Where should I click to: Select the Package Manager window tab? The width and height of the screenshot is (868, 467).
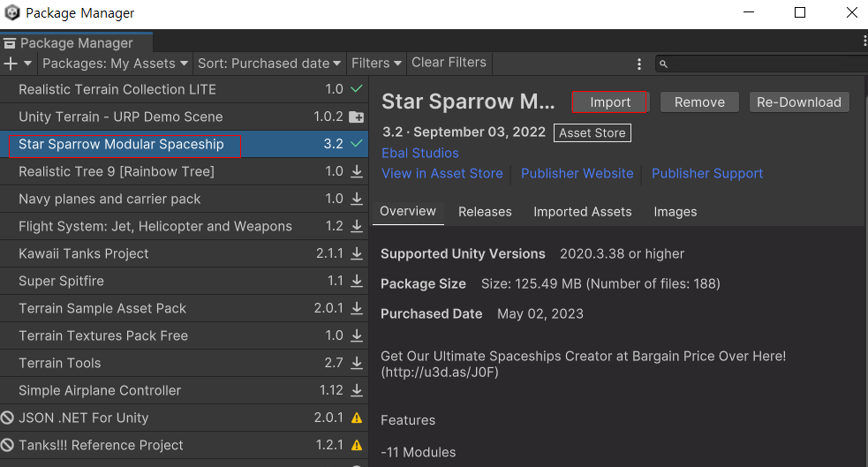[77, 42]
